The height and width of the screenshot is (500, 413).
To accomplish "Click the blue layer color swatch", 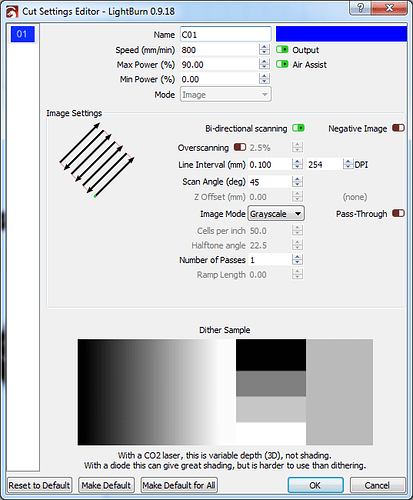I will pyautogui.click(x=341, y=34).
